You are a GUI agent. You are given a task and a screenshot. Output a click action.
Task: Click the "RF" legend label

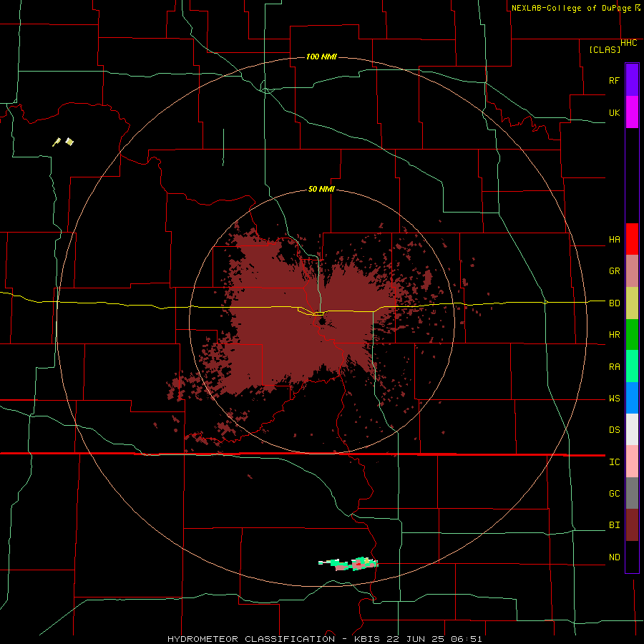click(614, 80)
